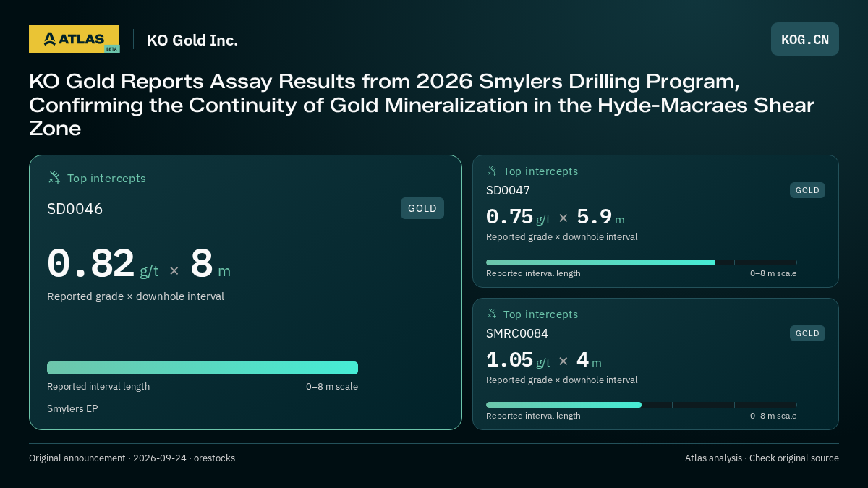868x488 pixels.
Task: Click the Smylers EP label
Action: pos(72,408)
